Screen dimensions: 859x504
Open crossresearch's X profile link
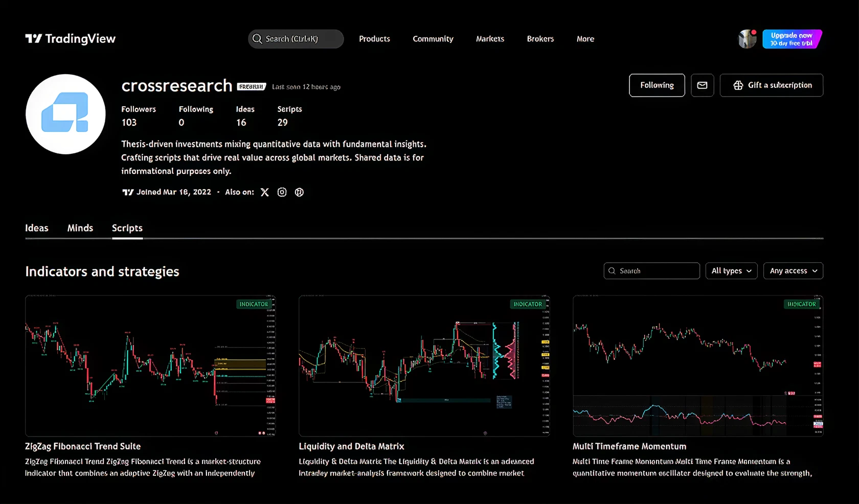pos(264,192)
